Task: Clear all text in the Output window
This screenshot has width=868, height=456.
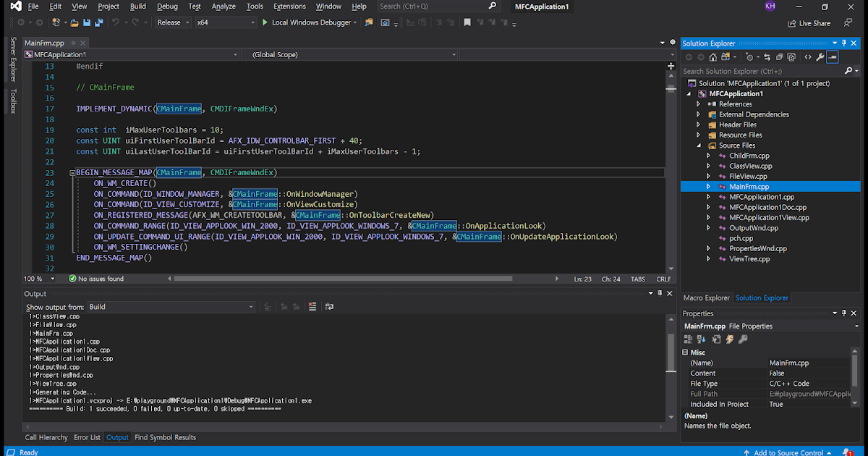Action: coord(312,306)
